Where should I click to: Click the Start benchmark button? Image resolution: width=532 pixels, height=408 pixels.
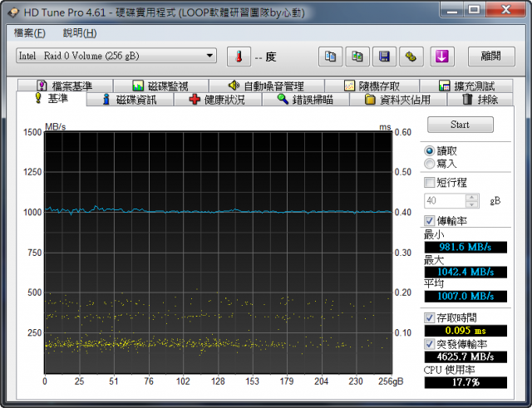click(461, 125)
